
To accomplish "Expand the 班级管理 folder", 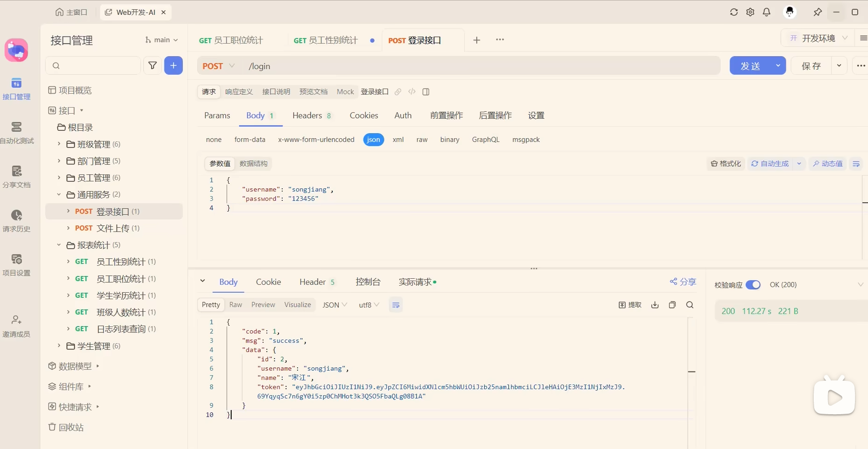I will pos(59,144).
